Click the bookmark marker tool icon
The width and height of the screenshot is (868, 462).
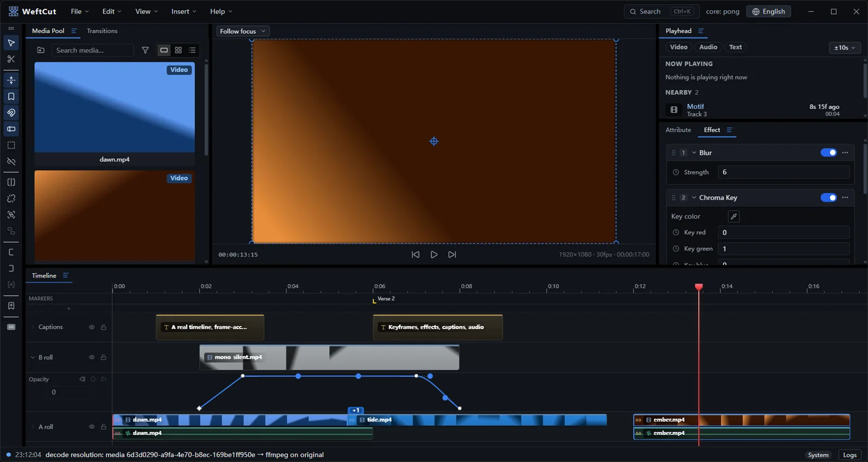click(11, 97)
